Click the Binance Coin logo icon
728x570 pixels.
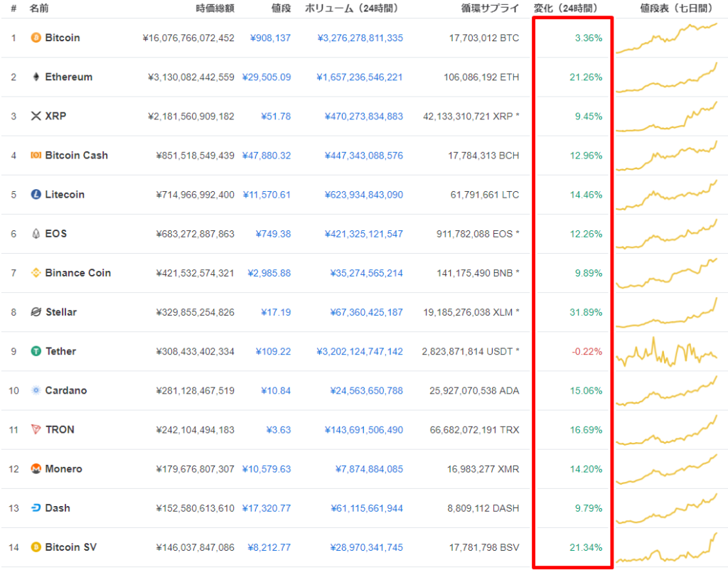[36, 273]
